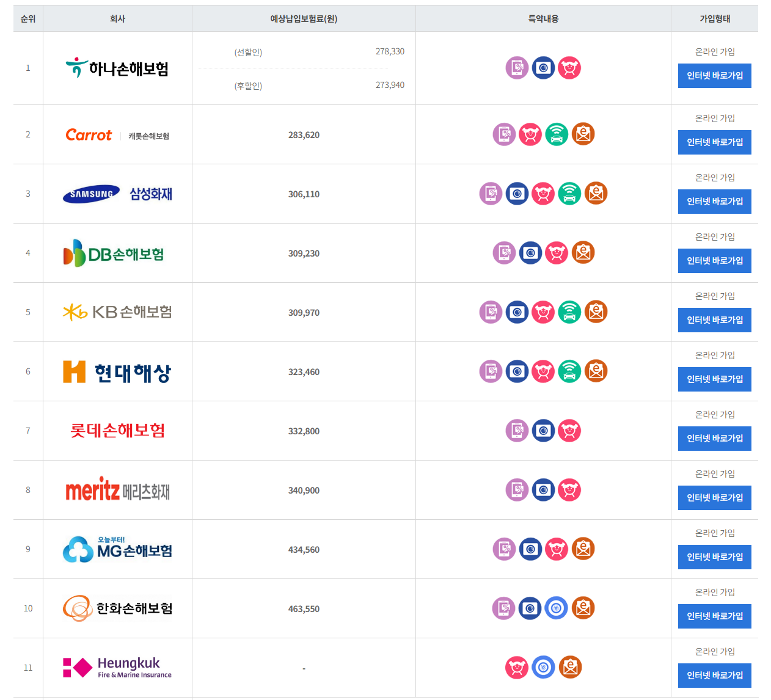The width and height of the screenshot is (771, 700).
Task: Click the 하나손해보험 company logo
Action: click(x=117, y=68)
